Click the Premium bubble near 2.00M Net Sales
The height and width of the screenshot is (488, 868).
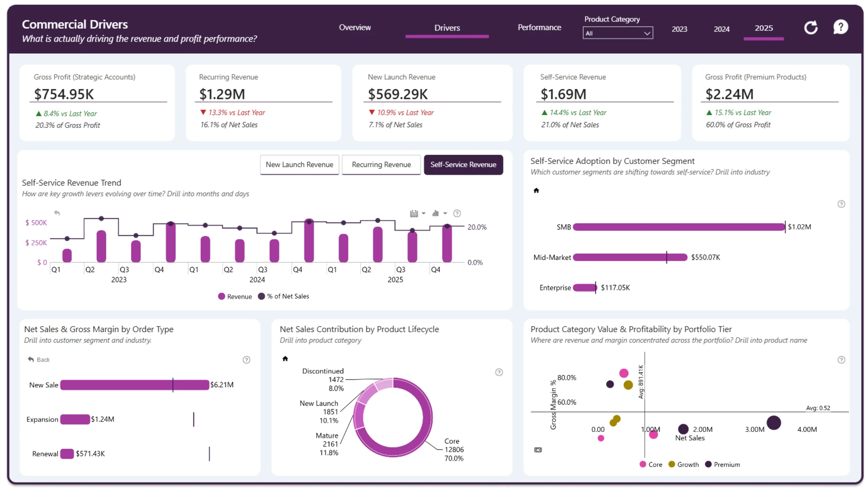click(x=683, y=429)
